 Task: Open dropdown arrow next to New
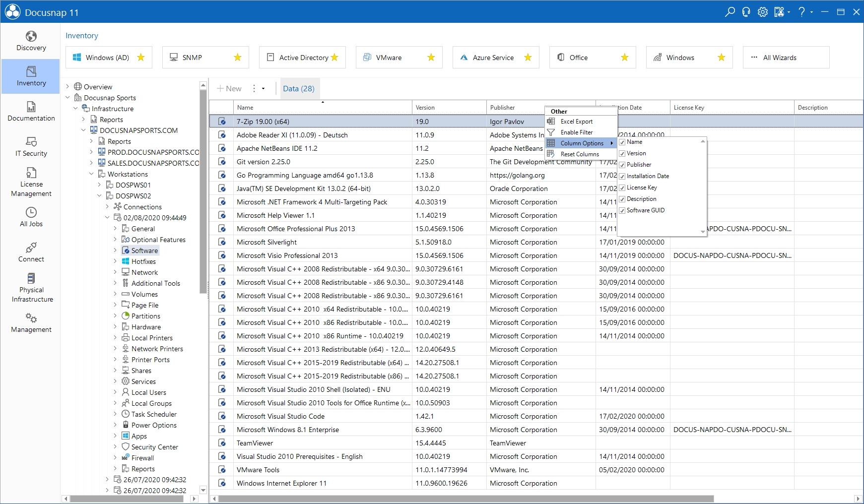(264, 89)
